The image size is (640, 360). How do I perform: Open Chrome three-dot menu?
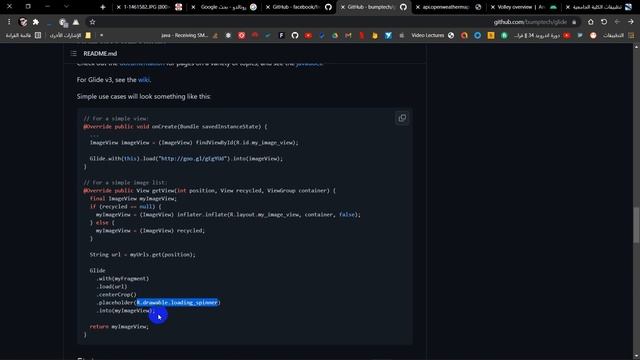coord(9,22)
